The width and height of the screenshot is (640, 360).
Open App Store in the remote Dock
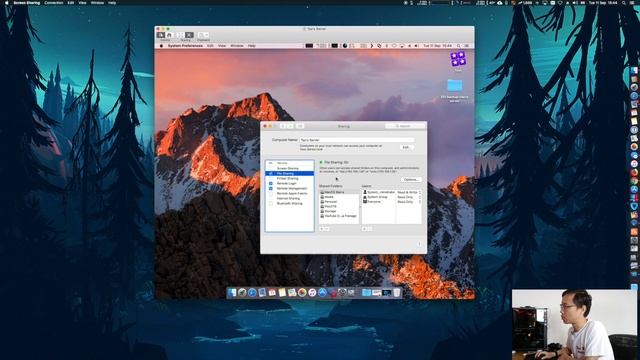click(322, 293)
